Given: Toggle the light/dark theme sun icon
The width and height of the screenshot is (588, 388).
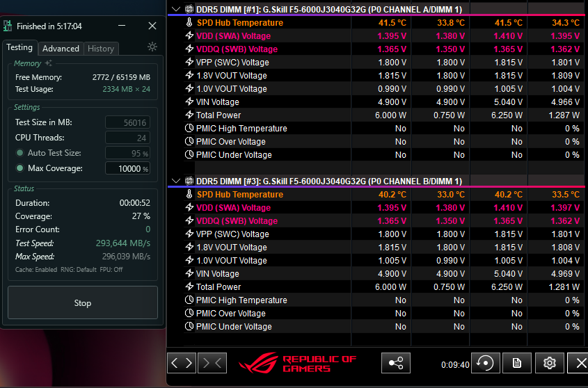Looking at the screenshot, I should [152, 47].
